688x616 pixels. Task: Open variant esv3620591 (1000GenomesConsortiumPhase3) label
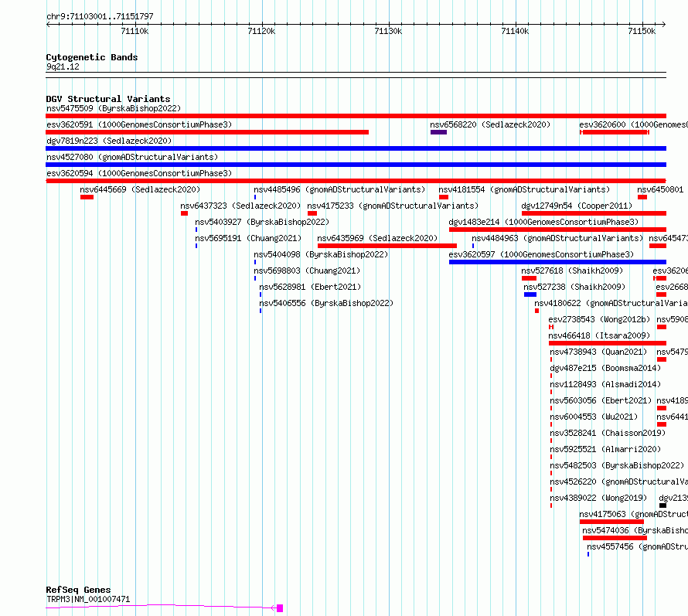139,124
